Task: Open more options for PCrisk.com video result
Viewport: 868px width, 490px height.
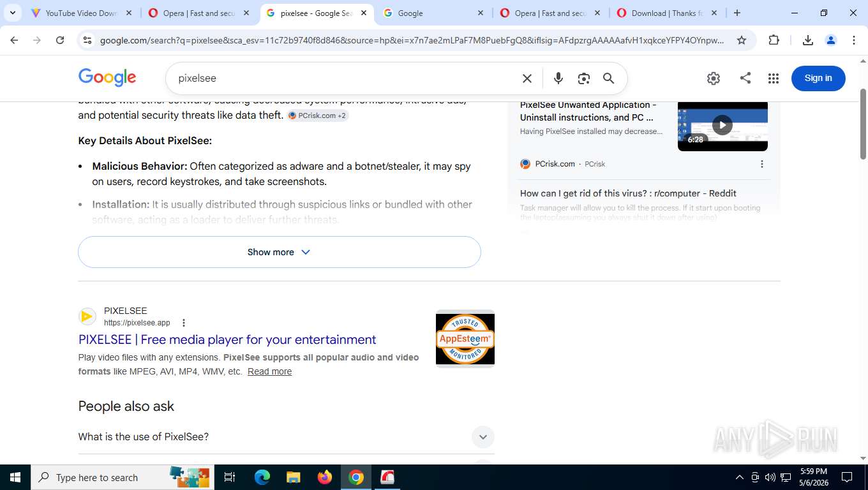Action: pos(761,164)
